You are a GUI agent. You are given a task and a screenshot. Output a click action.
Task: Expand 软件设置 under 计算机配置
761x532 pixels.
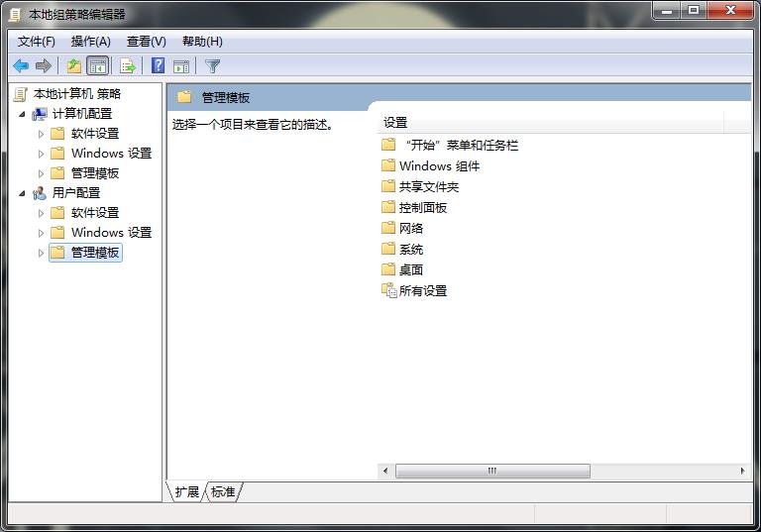[x=42, y=134]
